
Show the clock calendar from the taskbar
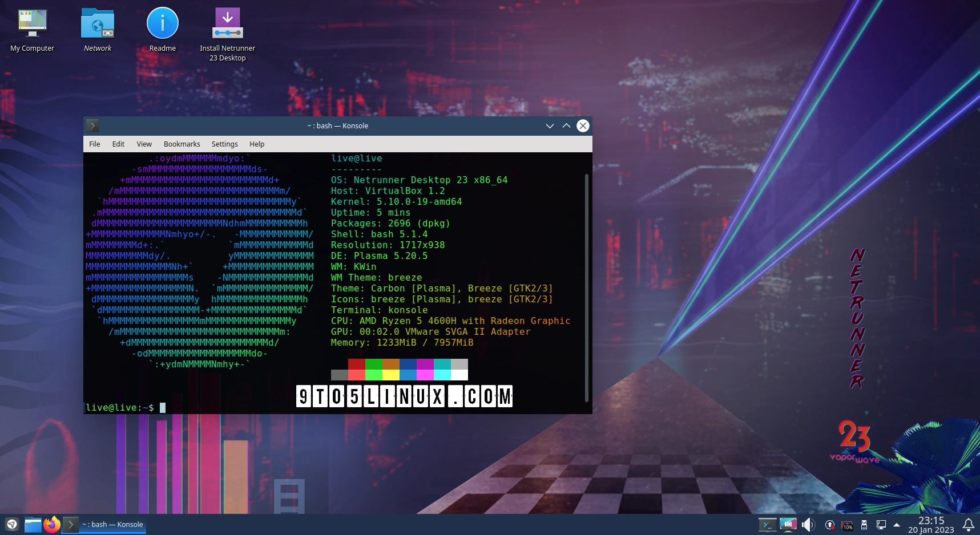pyautogui.click(x=932, y=524)
